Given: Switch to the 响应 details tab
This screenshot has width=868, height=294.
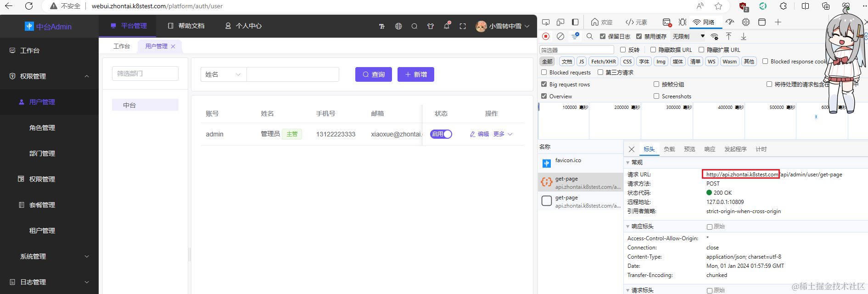Looking at the screenshot, I should (x=710, y=149).
